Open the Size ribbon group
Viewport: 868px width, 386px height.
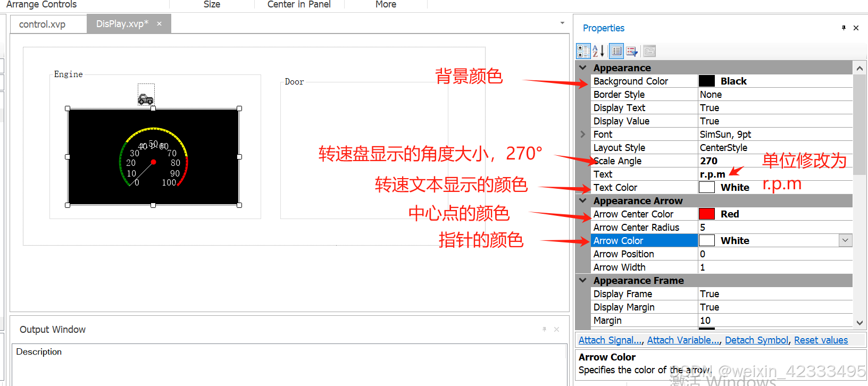tap(212, 4)
